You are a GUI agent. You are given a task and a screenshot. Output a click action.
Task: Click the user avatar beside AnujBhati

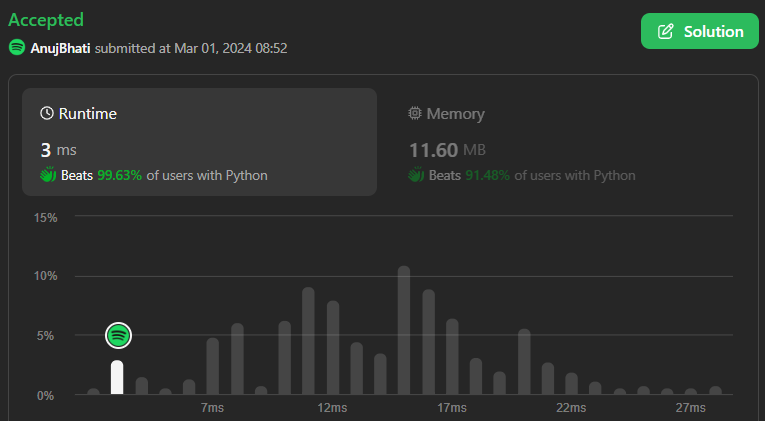point(17,47)
